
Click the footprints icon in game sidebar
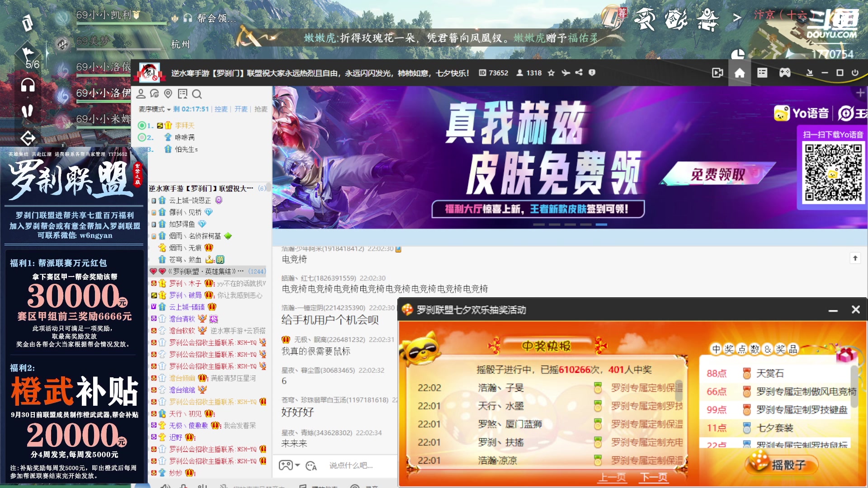pos(28,111)
